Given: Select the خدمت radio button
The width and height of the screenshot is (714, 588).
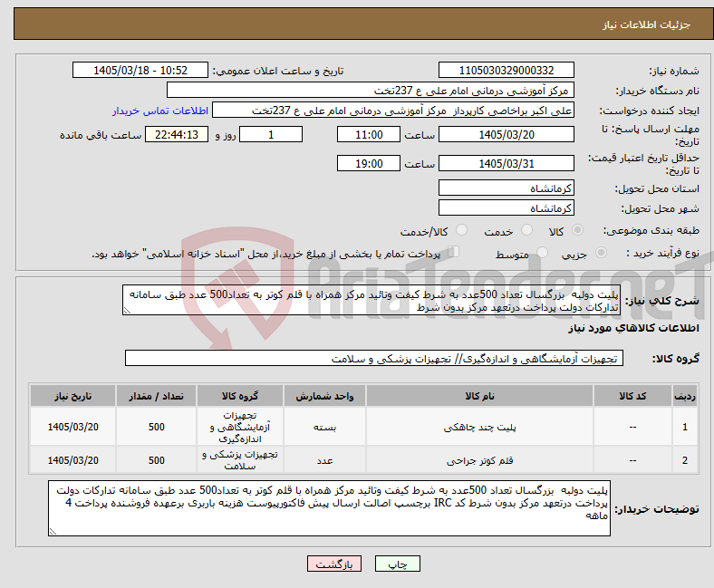Looking at the screenshot, I should click(x=526, y=230).
